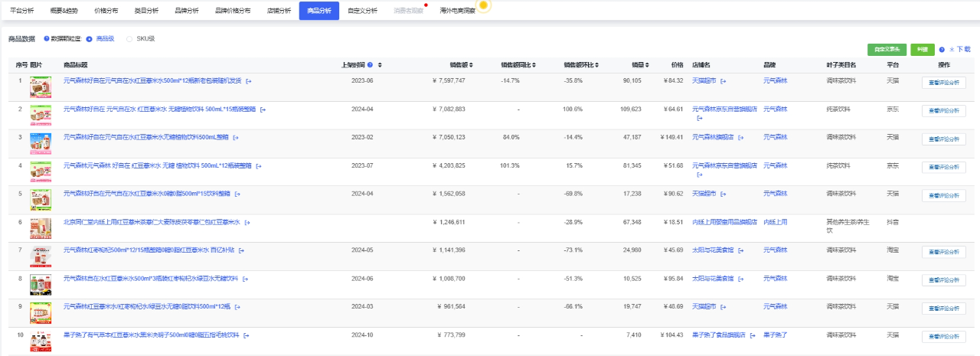Select the active 商品分析 tab
The width and height of the screenshot is (980, 356).
319,11
